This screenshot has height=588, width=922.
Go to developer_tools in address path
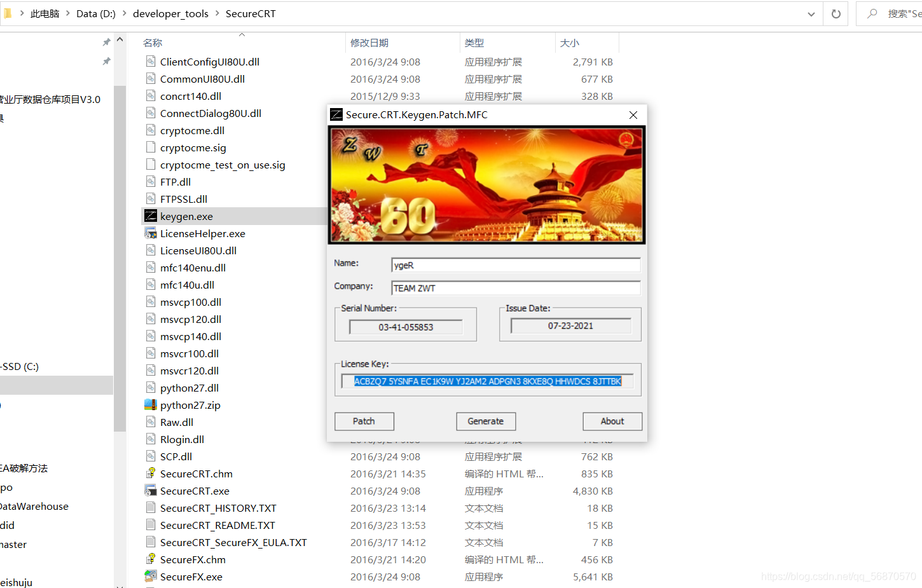[170, 13]
